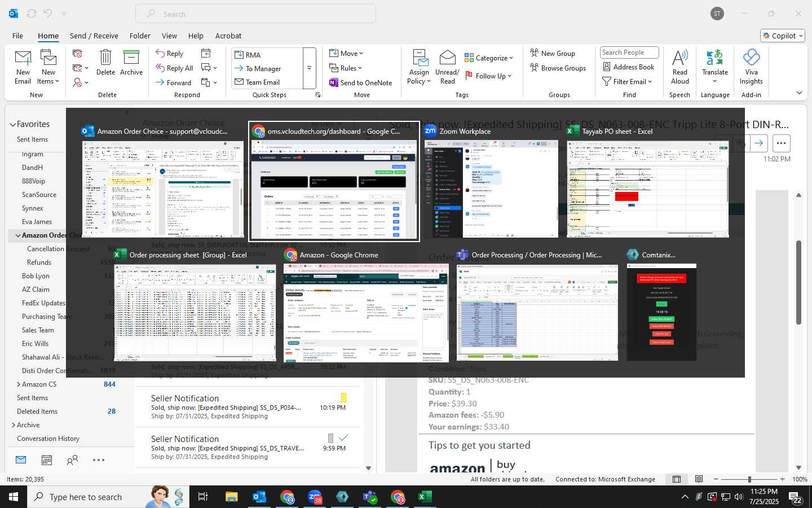Screen dimensions: 812x508
Task: Click the Search People input field
Action: coord(629,52)
